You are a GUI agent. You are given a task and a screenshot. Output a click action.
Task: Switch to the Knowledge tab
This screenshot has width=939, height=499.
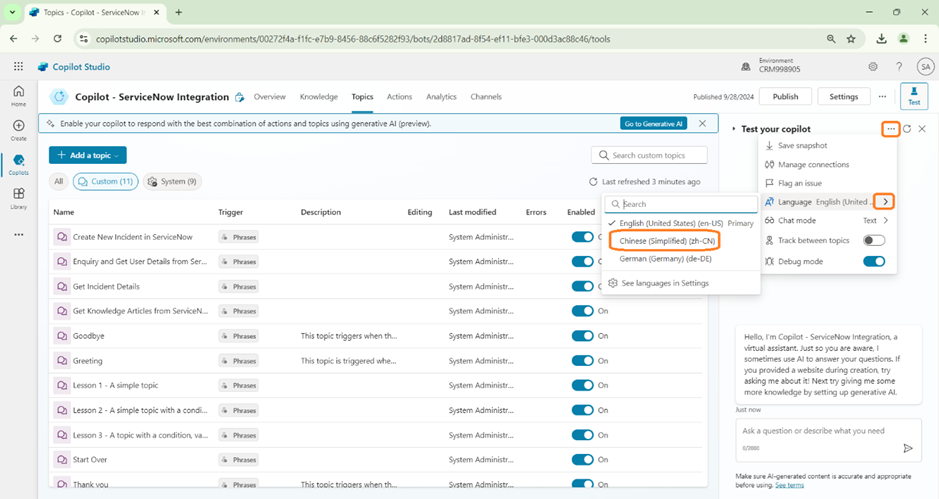[319, 97]
